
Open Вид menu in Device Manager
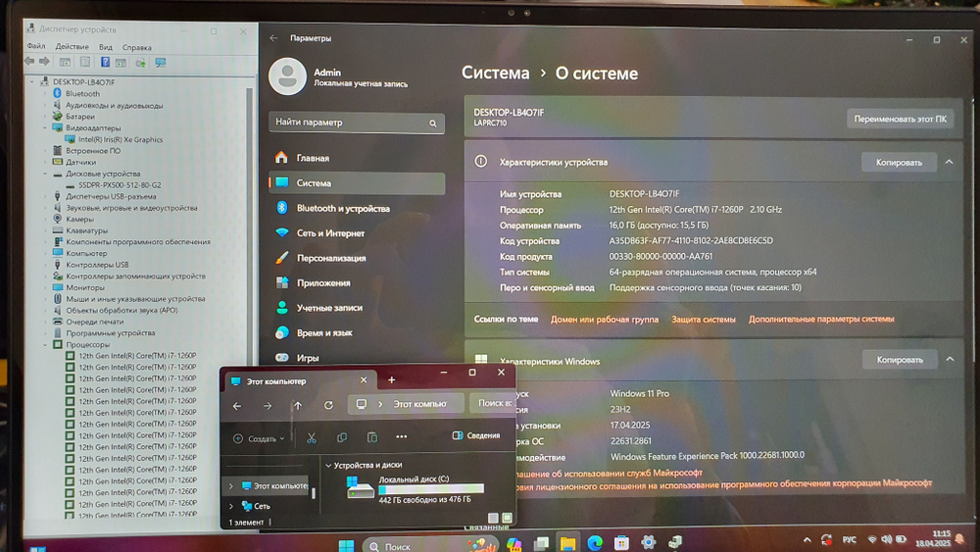[x=106, y=47]
